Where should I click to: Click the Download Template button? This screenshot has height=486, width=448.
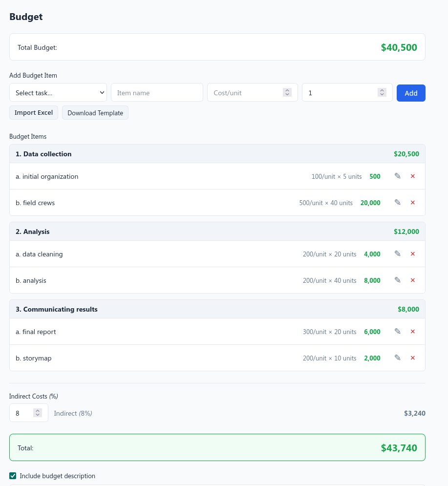click(x=95, y=112)
